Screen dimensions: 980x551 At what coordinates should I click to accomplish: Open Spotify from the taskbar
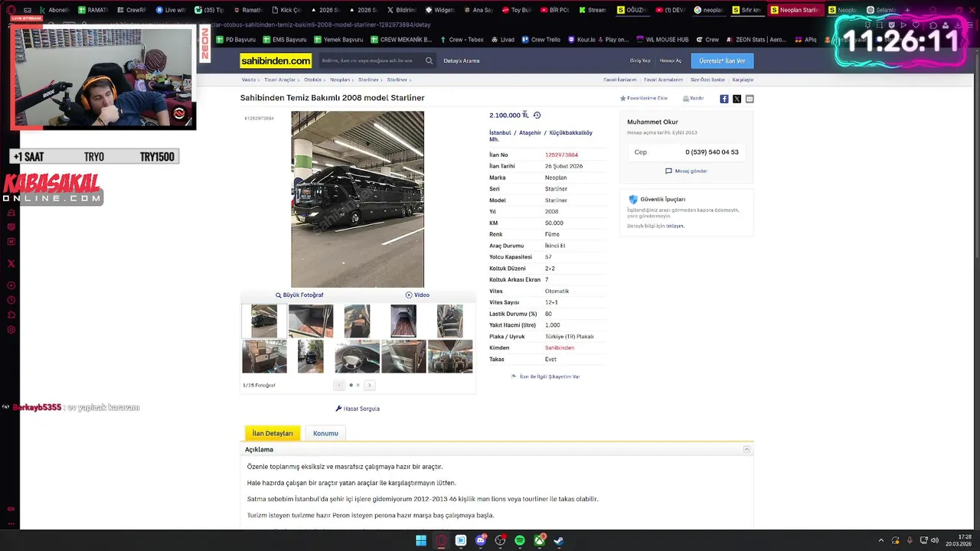click(x=520, y=540)
